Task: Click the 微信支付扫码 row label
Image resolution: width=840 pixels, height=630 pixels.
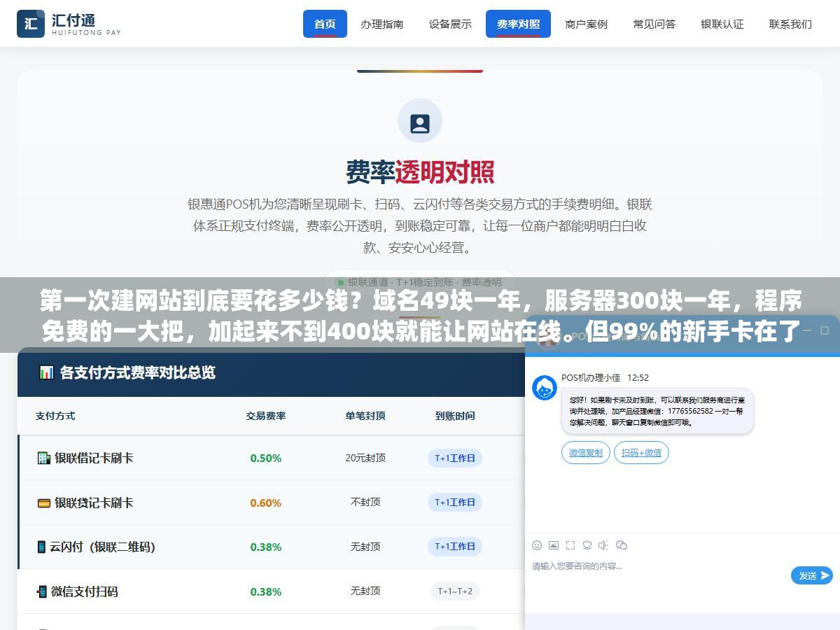Action: coord(85,591)
